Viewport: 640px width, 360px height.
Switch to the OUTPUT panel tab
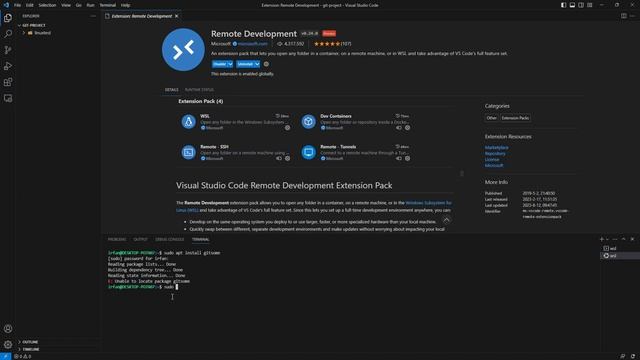pyautogui.click(x=140, y=239)
